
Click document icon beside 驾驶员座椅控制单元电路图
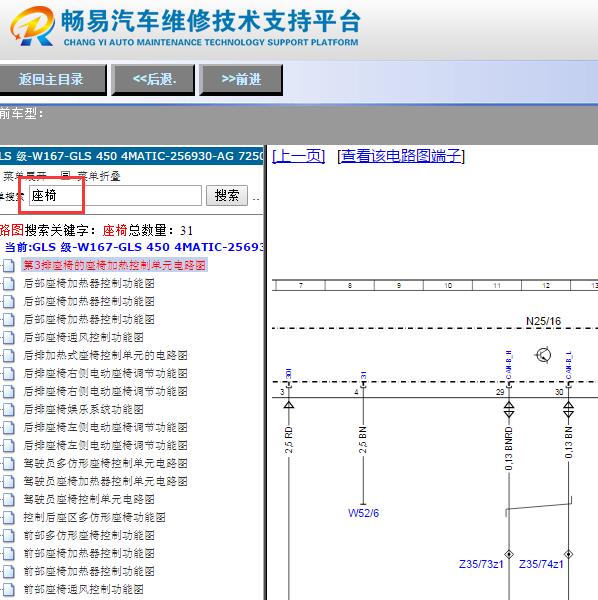pos(9,499)
